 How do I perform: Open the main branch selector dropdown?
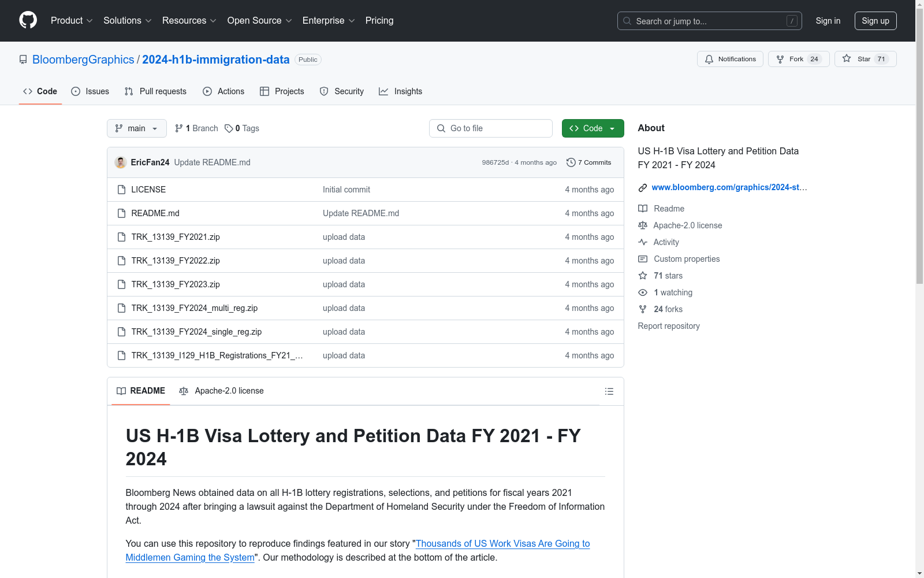point(137,128)
